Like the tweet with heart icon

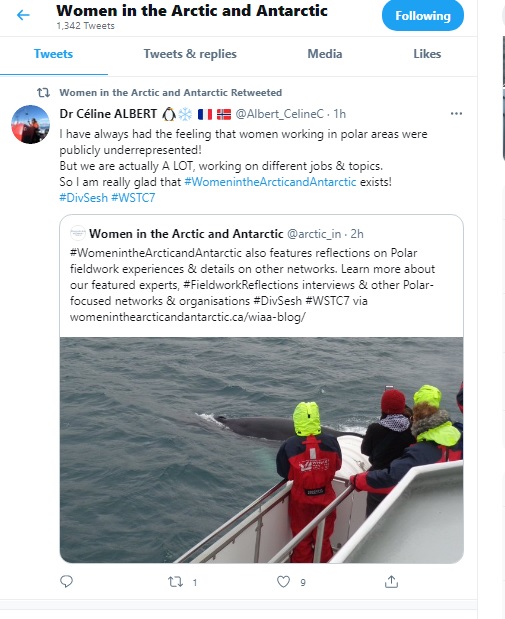(x=283, y=581)
